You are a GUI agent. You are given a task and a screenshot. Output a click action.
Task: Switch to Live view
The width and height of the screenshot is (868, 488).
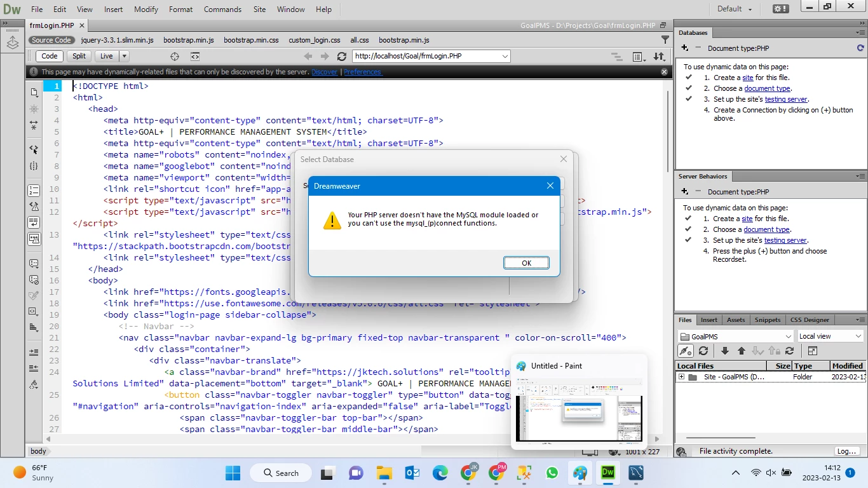pyautogui.click(x=106, y=56)
